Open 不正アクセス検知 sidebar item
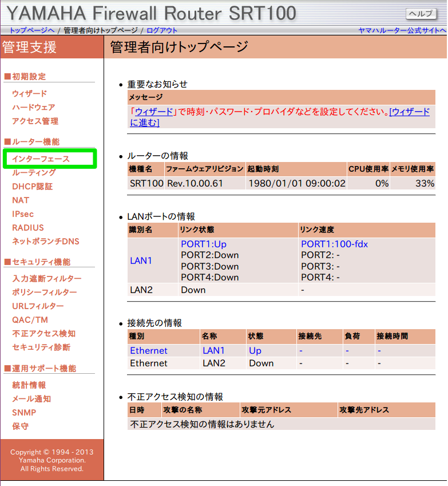This screenshot has width=448, height=486. [43, 333]
